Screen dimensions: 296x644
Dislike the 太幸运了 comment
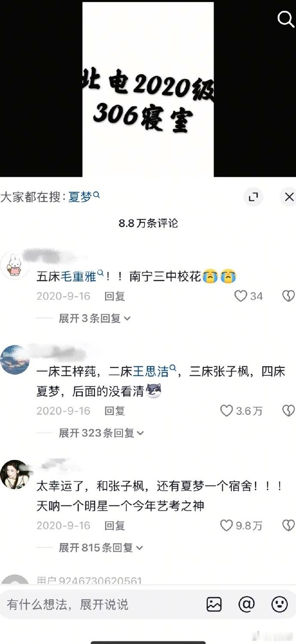coord(288,526)
